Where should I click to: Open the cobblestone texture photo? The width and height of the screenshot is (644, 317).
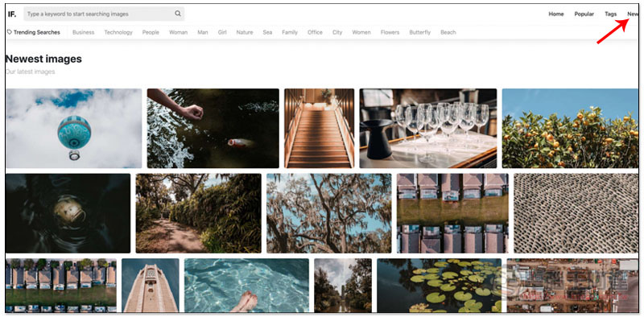click(x=576, y=213)
